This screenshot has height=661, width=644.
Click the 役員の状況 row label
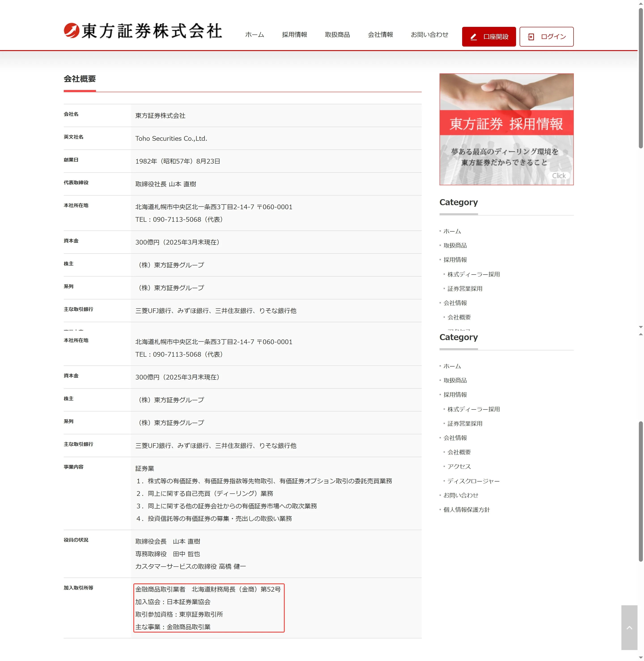point(76,540)
